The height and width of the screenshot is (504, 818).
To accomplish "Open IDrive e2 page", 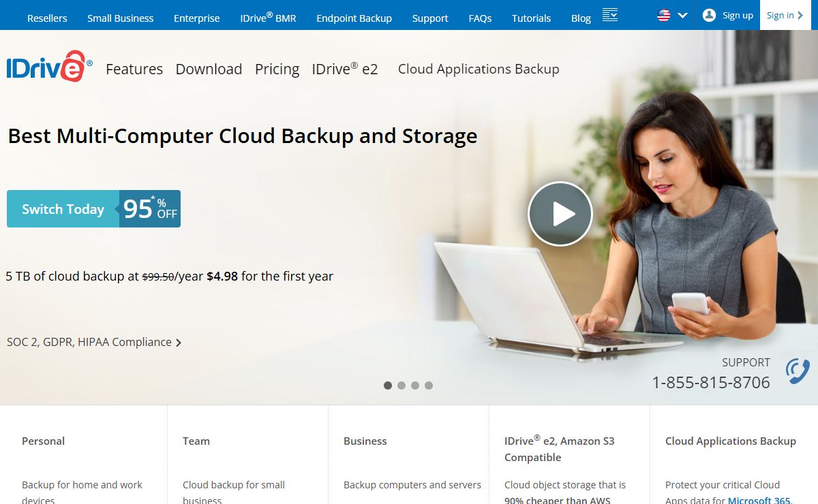I will [x=345, y=69].
